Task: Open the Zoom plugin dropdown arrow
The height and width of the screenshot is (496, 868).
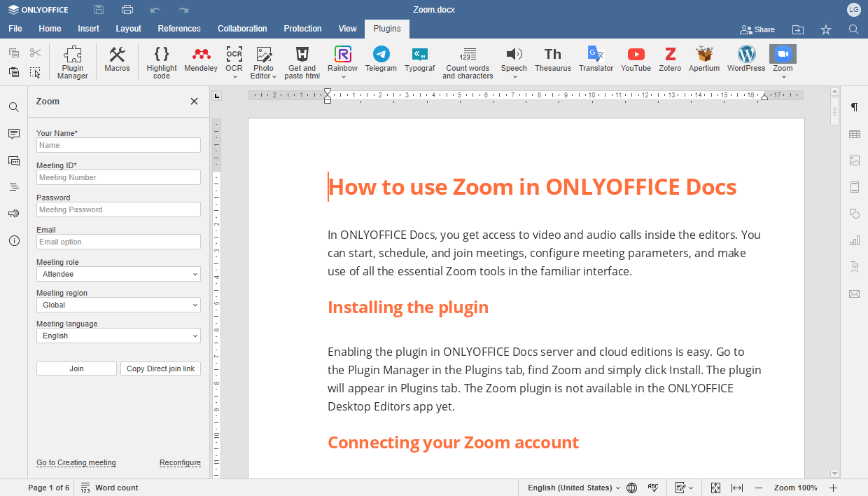Action: point(783,77)
